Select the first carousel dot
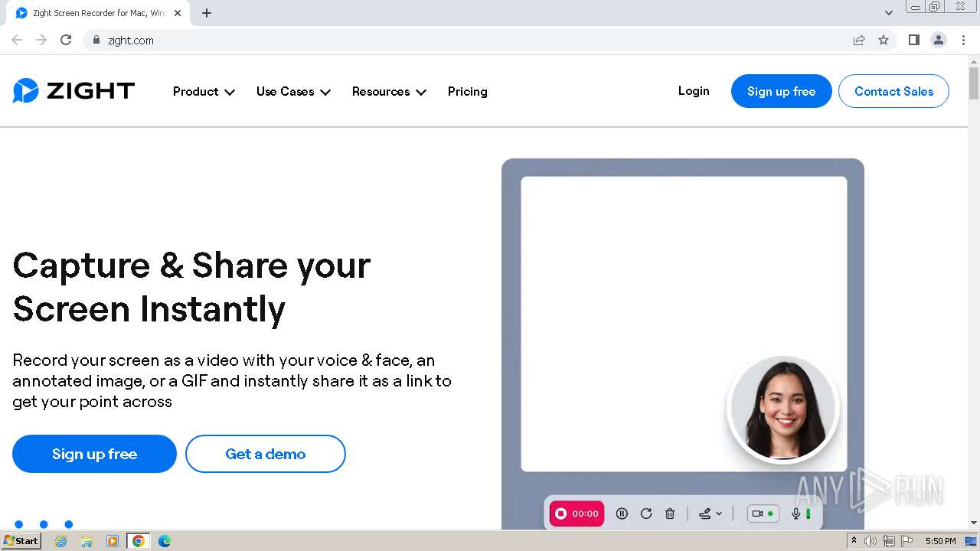 (x=19, y=524)
